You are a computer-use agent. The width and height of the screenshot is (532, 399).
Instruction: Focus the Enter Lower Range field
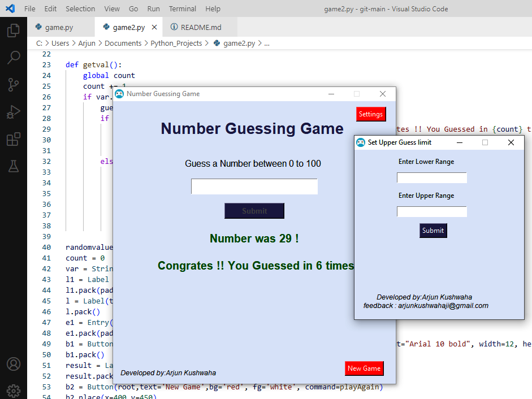[x=432, y=178]
